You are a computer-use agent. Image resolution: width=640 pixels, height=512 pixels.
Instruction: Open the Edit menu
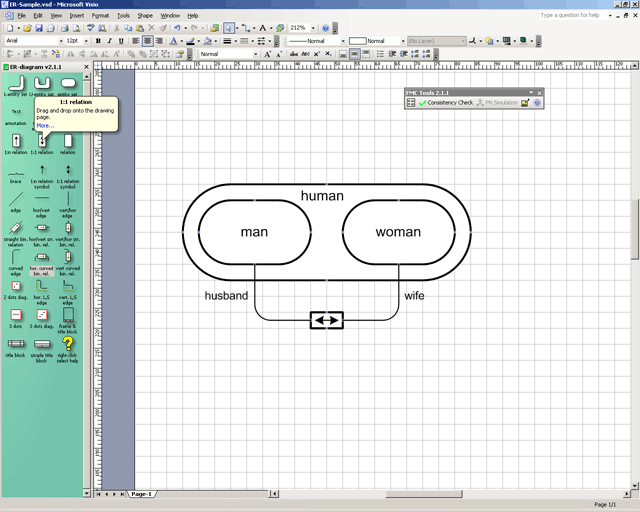point(38,16)
